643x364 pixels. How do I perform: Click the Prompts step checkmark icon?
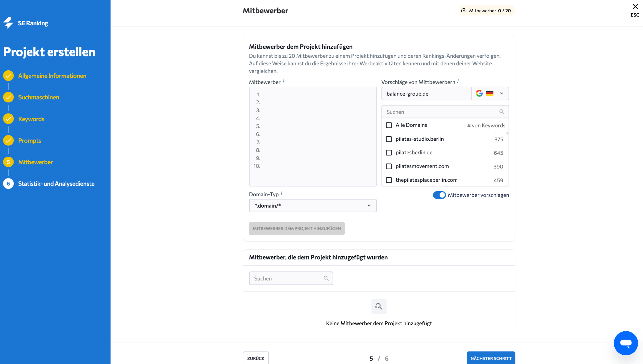[x=8, y=141]
